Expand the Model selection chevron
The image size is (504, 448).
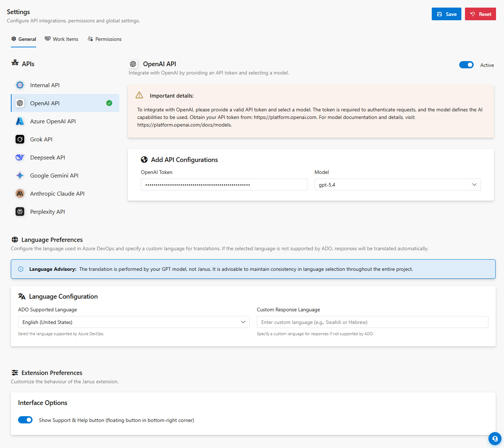tap(474, 184)
